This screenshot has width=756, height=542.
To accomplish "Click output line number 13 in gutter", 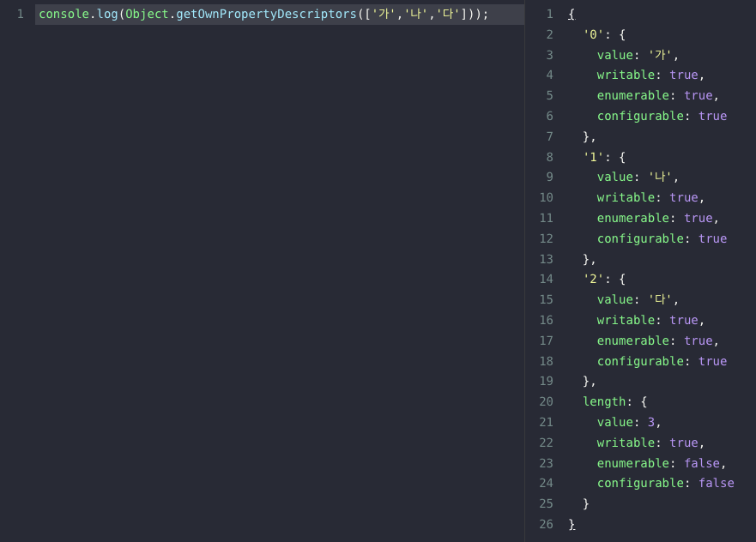I will (547, 259).
